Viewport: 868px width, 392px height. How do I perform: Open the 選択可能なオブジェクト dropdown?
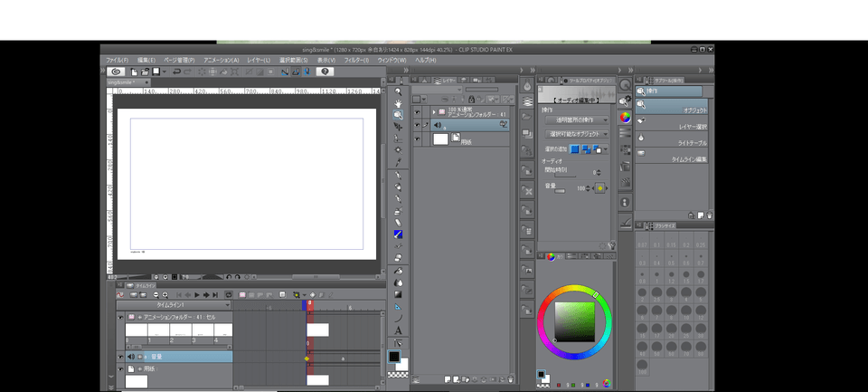tap(576, 133)
